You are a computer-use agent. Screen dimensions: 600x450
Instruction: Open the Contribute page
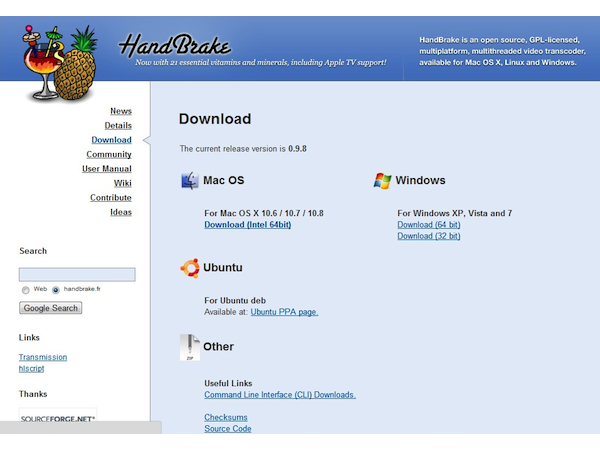click(111, 198)
